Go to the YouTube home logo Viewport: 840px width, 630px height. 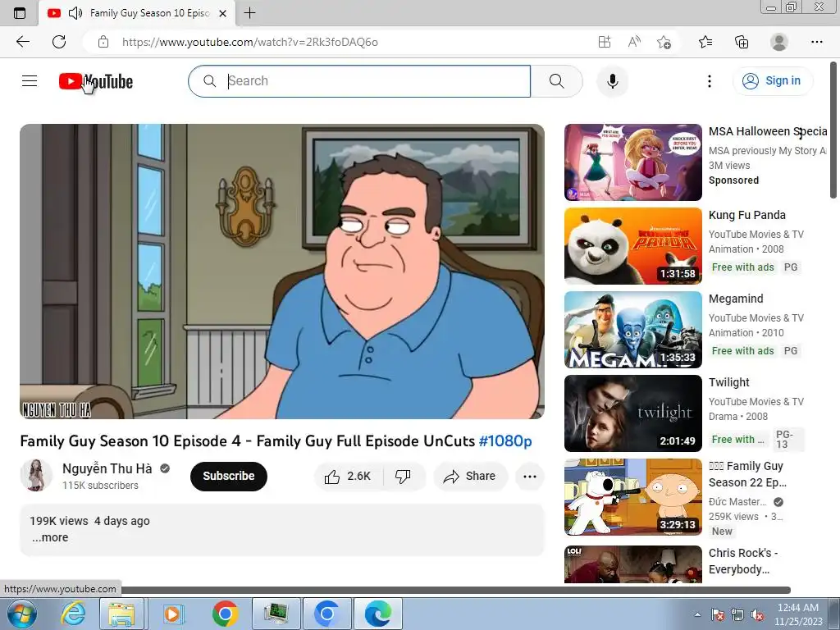coord(96,81)
